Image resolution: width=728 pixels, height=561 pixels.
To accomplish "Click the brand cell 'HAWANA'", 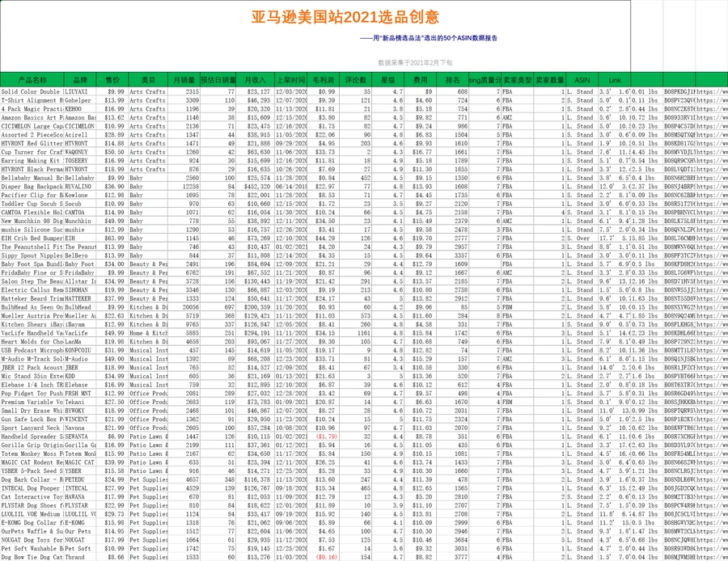I will pyautogui.click(x=80, y=497).
